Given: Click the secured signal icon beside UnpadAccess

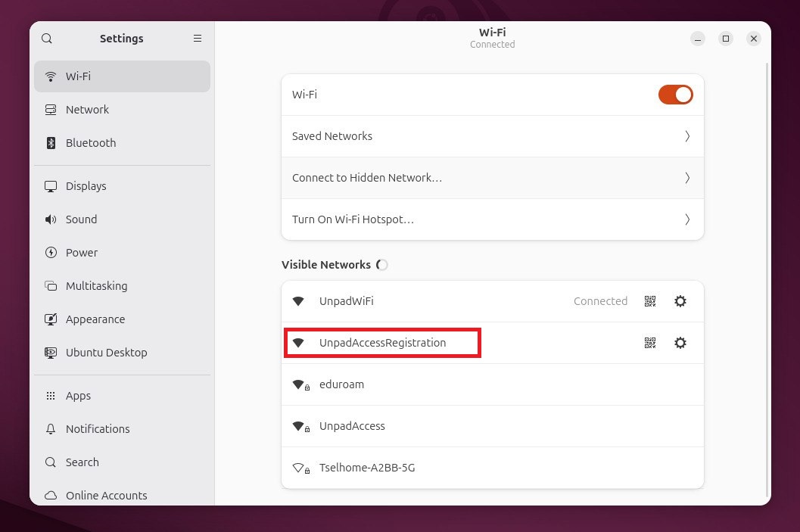Looking at the screenshot, I should (300, 426).
